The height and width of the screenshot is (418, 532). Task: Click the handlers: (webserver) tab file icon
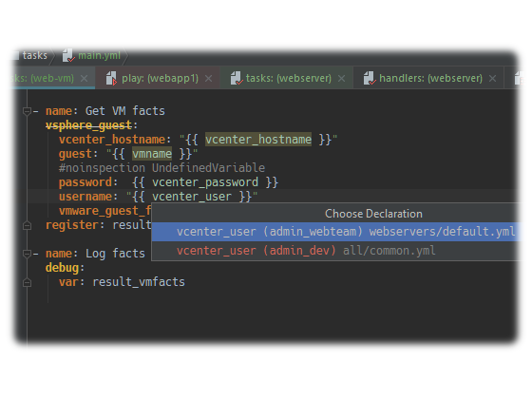[x=370, y=78]
